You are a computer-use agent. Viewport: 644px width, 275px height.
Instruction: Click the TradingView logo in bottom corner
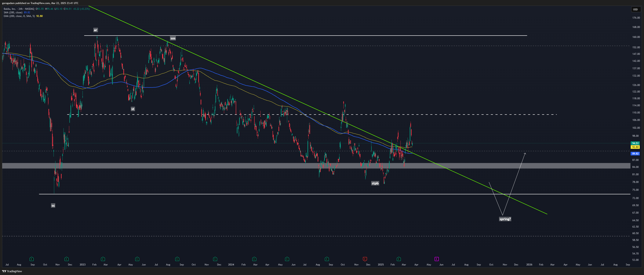(12, 271)
